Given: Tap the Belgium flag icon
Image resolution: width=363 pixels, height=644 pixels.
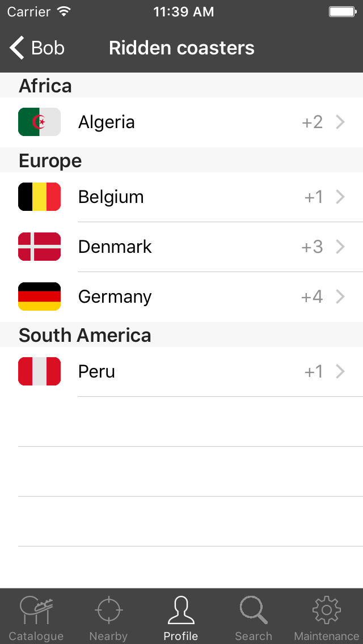Looking at the screenshot, I should tap(39, 196).
